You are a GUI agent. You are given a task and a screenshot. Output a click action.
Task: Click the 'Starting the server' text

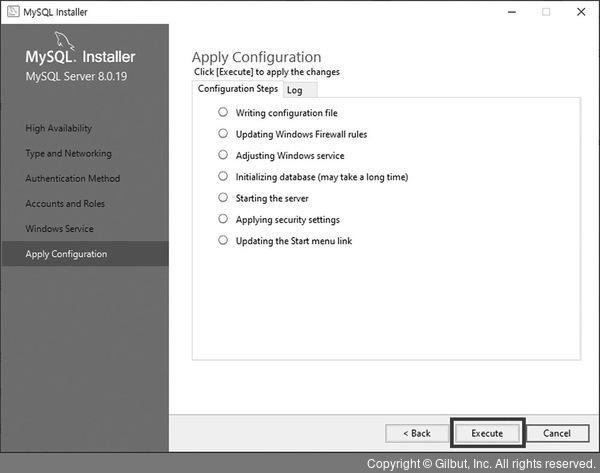tap(272, 199)
